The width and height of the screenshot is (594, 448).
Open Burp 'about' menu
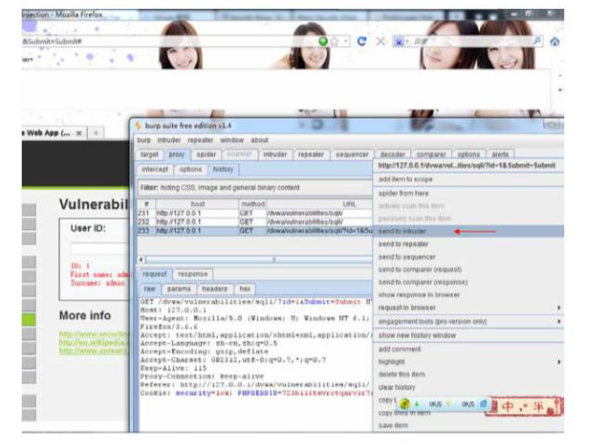pyautogui.click(x=259, y=140)
